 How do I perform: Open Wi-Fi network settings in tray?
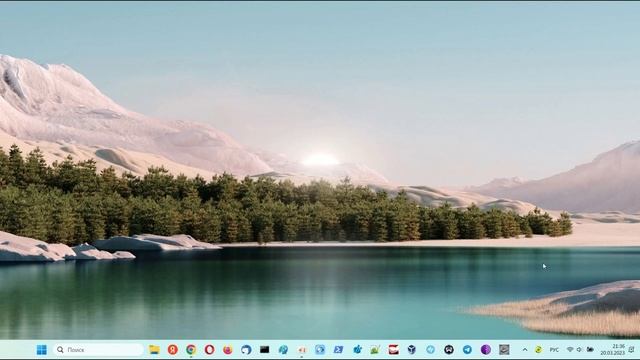[570, 350]
